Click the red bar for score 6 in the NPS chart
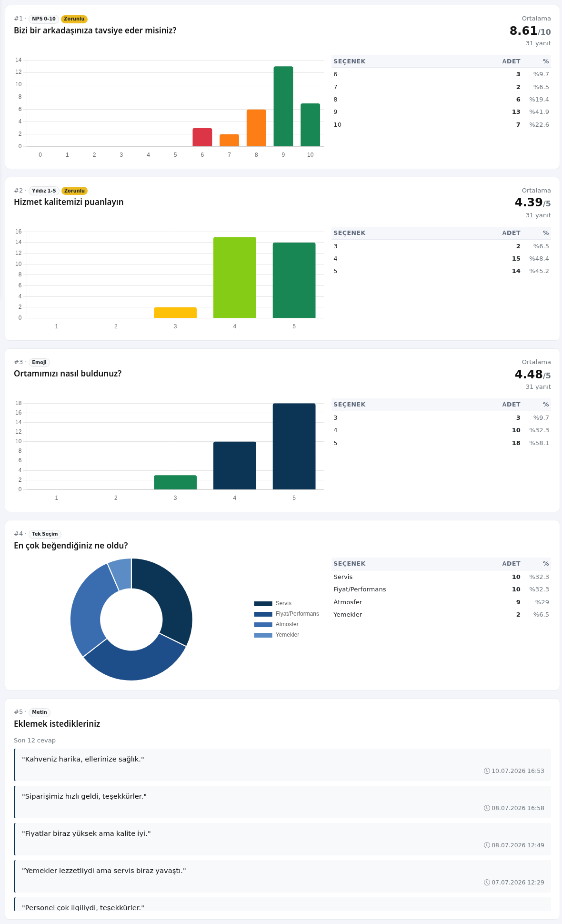This screenshot has height=924, width=562. click(202, 137)
